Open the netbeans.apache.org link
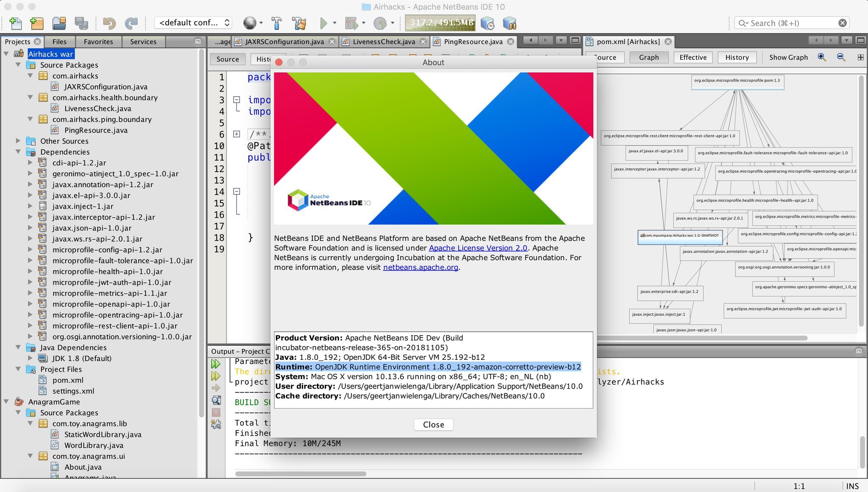The width and height of the screenshot is (868, 492). click(420, 267)
